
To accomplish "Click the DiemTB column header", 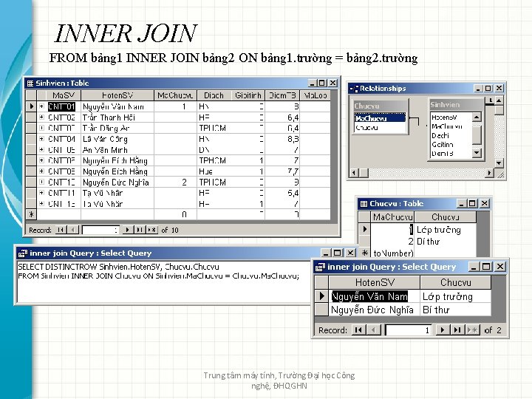I will [282, 95].
